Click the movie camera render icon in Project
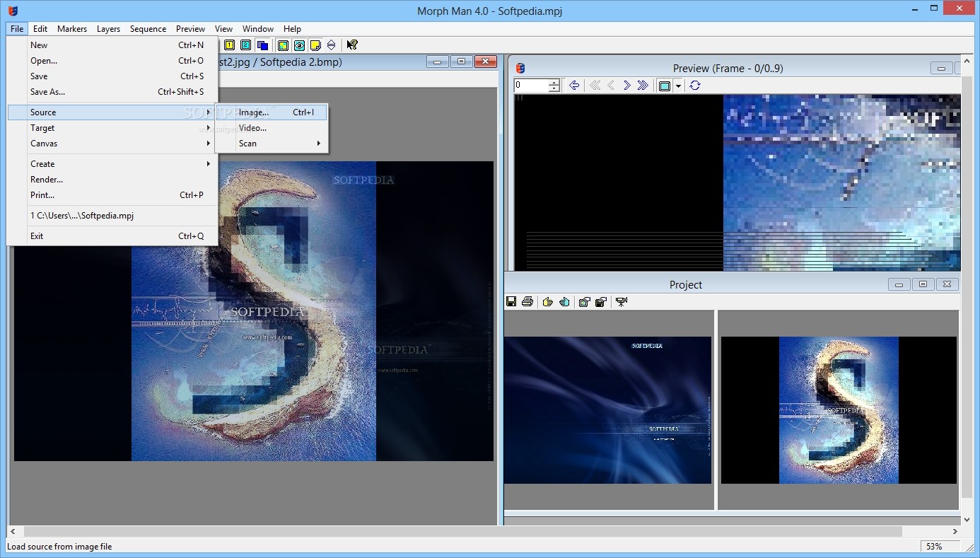980x558 pixels. [x=622, y=302]
